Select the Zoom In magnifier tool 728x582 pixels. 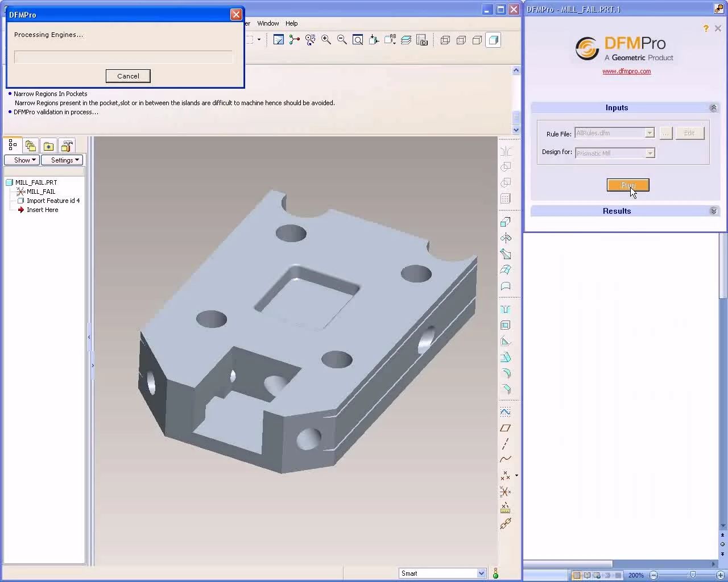(x=326, y=40)
